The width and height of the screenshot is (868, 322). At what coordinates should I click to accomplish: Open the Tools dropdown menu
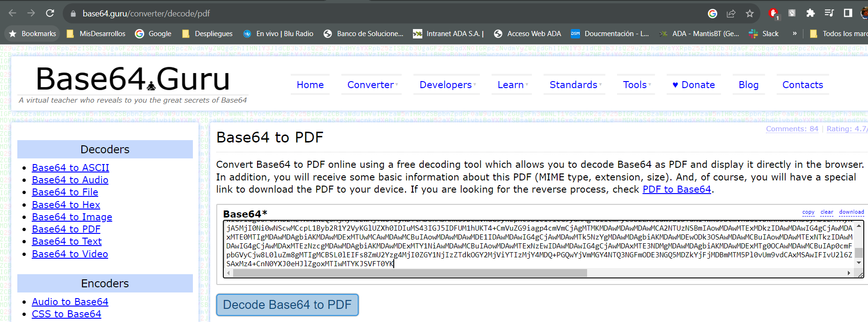pyautogui.click(x=636, y=85)
